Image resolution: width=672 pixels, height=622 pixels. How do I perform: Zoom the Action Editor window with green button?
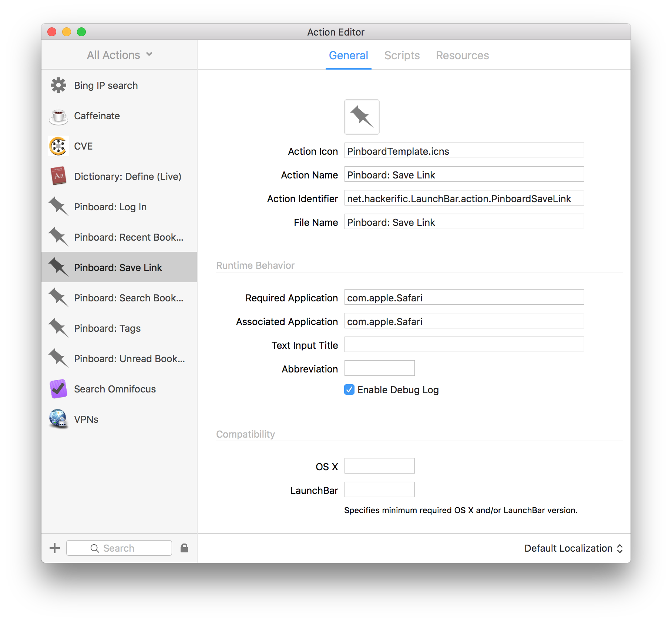(81, 32)
